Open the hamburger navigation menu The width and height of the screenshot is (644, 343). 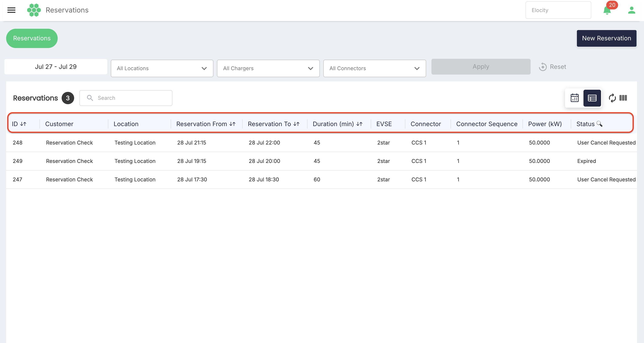(11, 10)
